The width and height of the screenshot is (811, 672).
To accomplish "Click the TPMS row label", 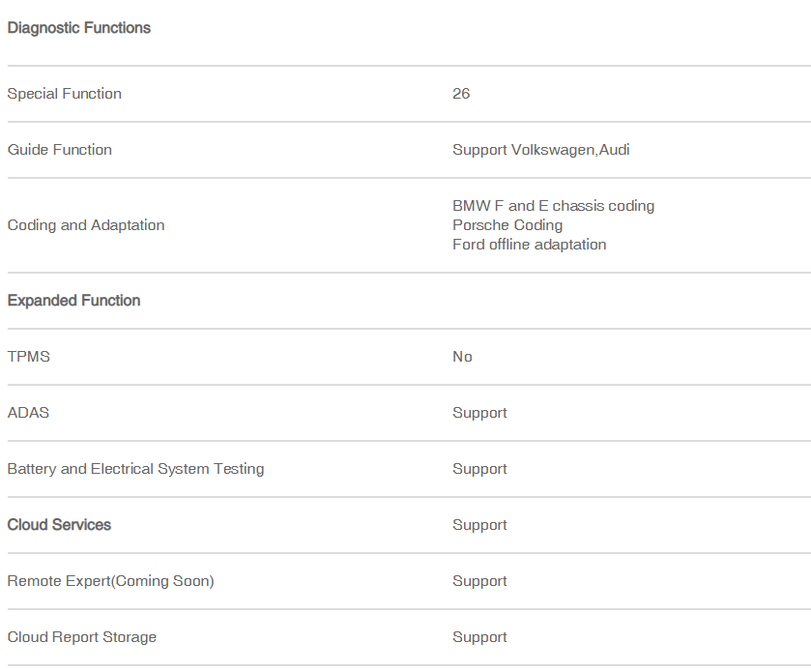I will 28,357.
